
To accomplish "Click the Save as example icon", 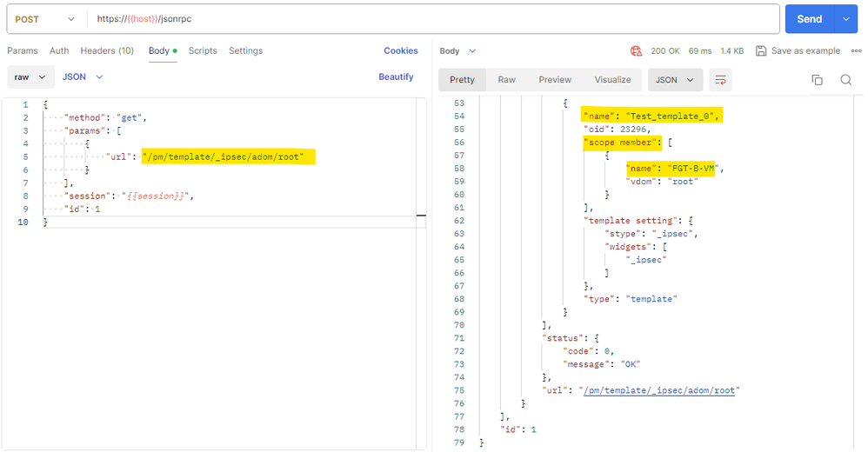I will click(x=761, y=51).
